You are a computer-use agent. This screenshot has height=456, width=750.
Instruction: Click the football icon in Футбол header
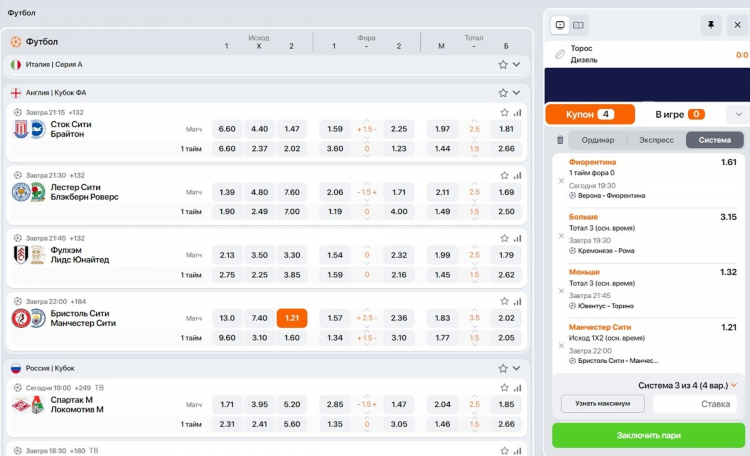(x=16, y=42)
